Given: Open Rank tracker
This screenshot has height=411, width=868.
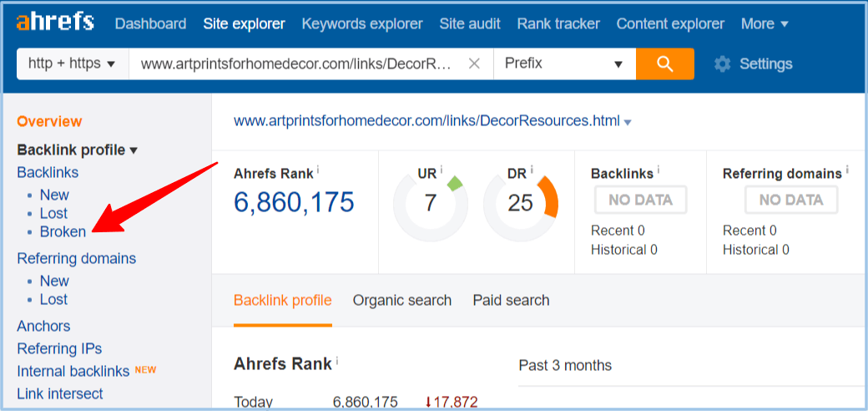Looking at the screenshot, I should [558, 24].
